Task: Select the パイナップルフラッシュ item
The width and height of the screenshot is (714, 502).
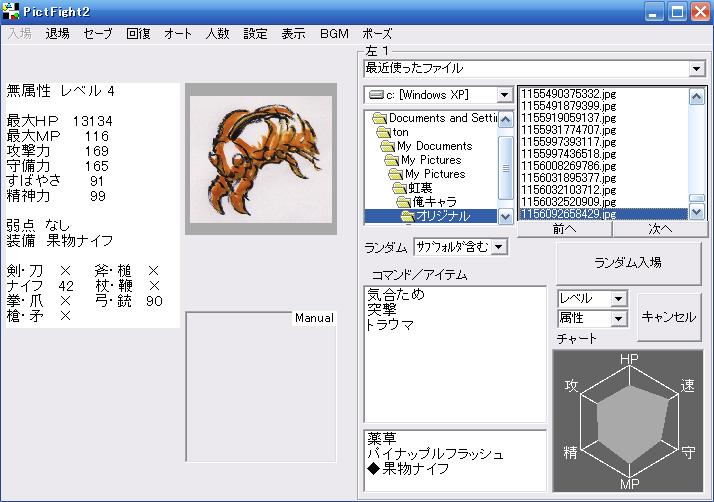Action: (435, 454)
